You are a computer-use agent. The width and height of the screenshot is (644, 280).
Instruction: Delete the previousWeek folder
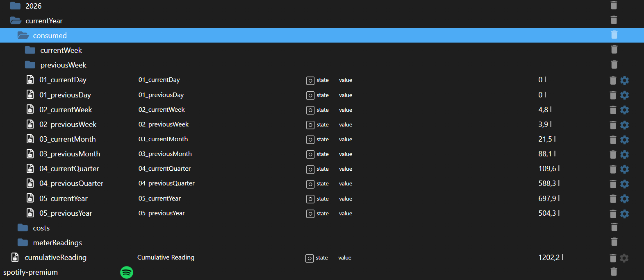[614, 65]
